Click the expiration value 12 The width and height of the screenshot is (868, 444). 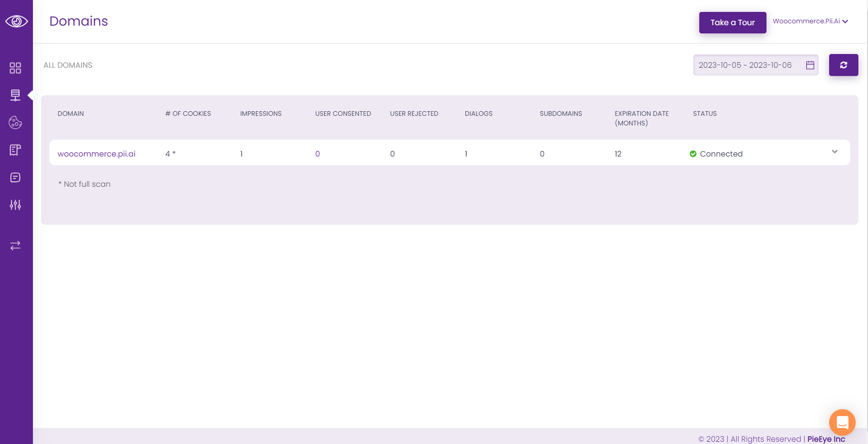tap(618, 154)
